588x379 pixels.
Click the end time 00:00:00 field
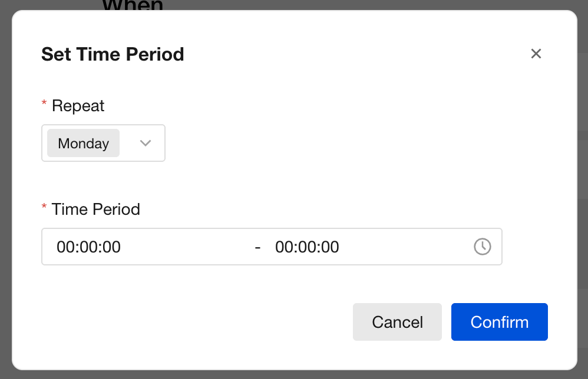tap(307, 247)
